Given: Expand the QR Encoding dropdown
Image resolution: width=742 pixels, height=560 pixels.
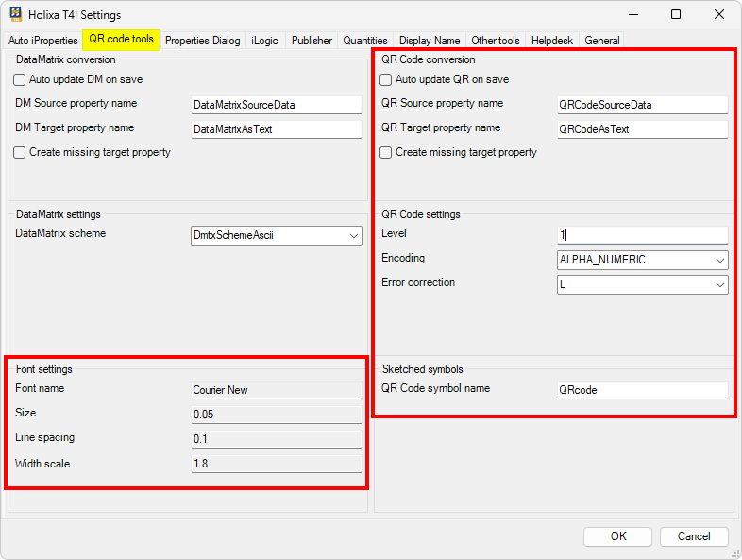Looking at the screenshot, I should (x=642, y=260).
